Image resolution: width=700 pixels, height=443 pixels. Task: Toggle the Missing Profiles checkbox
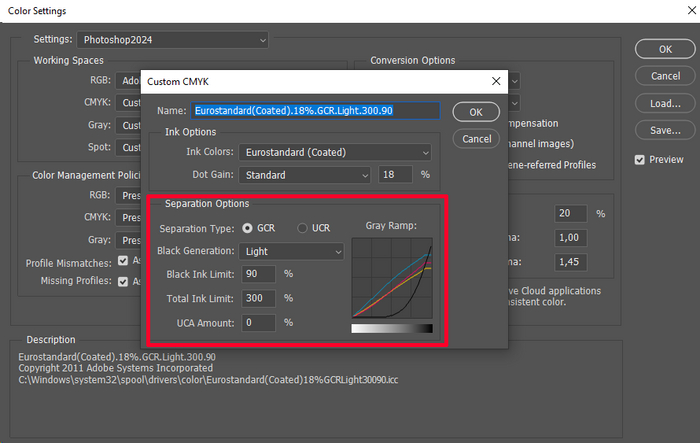(x=123, y=281)
